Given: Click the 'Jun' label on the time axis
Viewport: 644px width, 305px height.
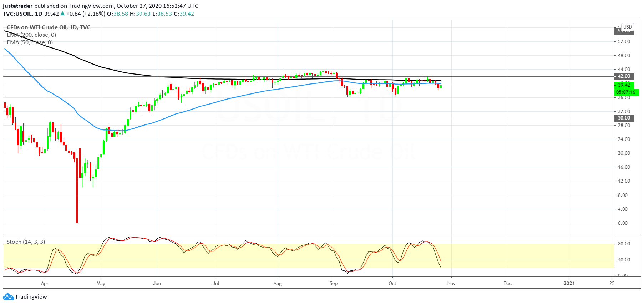Looking at the screenshot, I should [157, 284].
